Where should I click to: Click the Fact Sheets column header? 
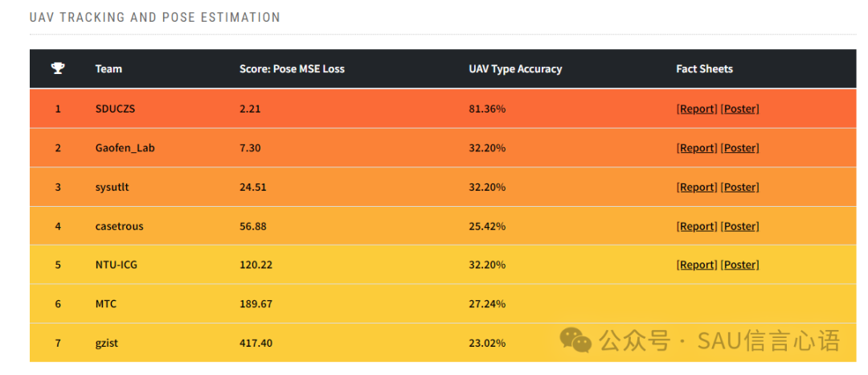(704, 69)
